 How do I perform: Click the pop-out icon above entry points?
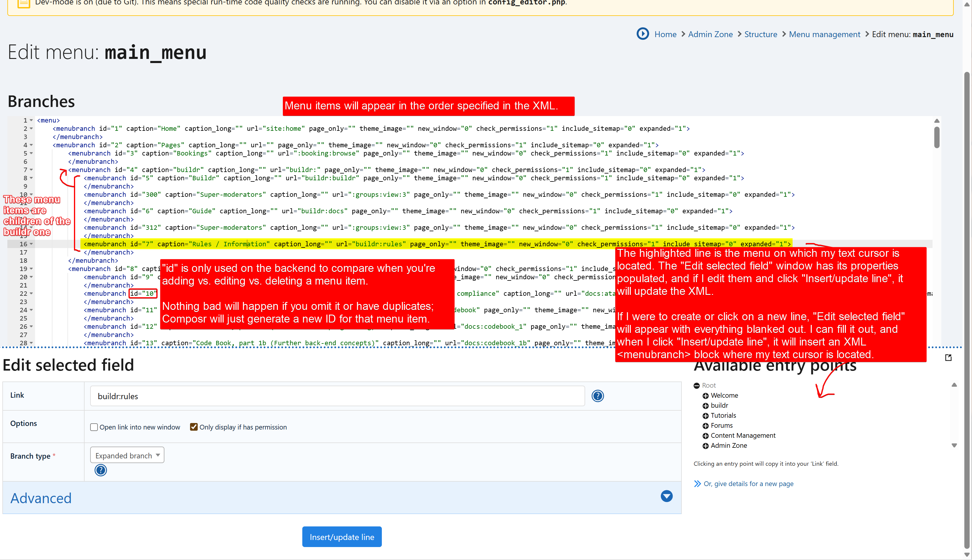pyautogui.click(x=948, y=358)
